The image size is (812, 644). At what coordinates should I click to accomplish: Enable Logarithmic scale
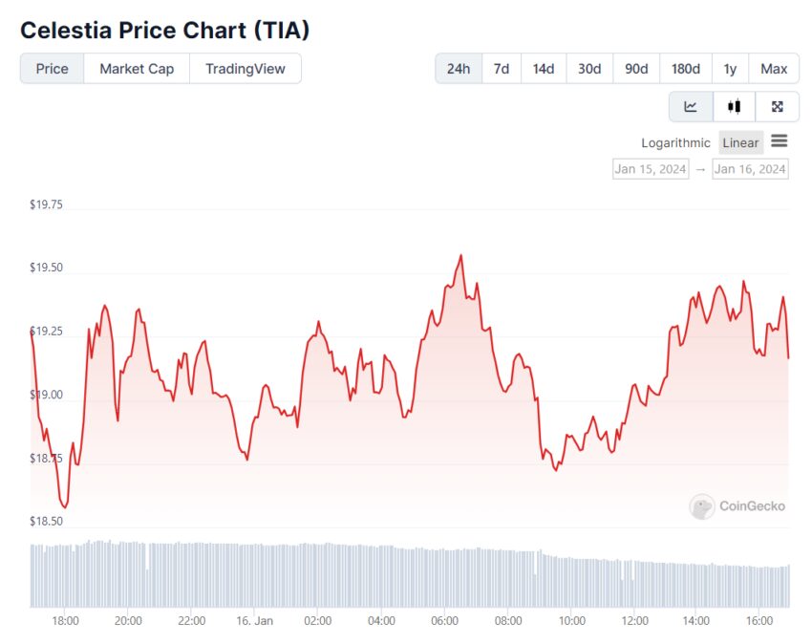pos(675,142)
